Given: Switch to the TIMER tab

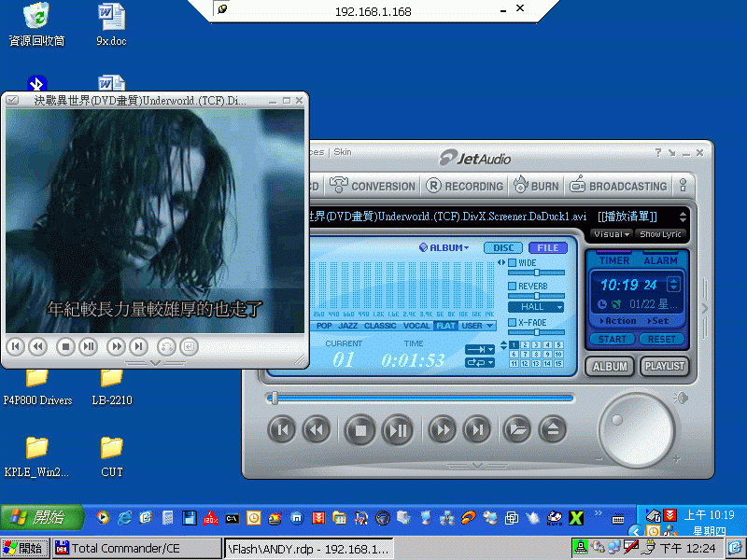Looking at the screenshot, I should [614, 260].
